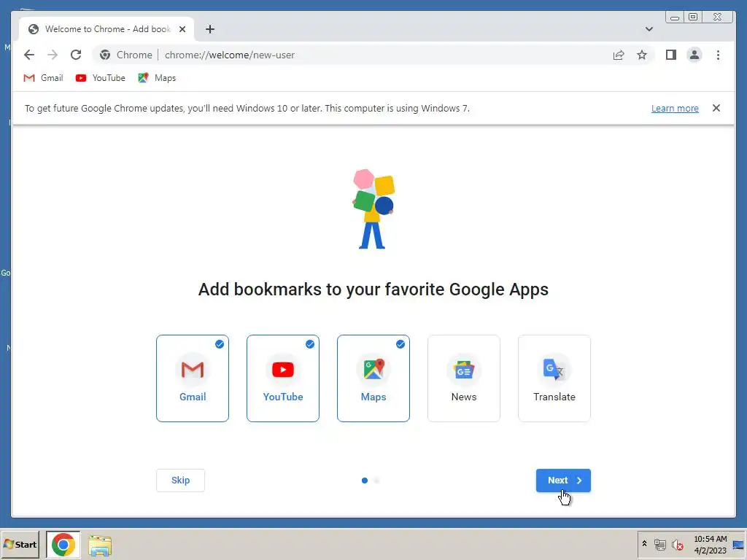Minimize the Chrome window
Viewport: 747px width, 560px height.
click(x=675, y=17)
